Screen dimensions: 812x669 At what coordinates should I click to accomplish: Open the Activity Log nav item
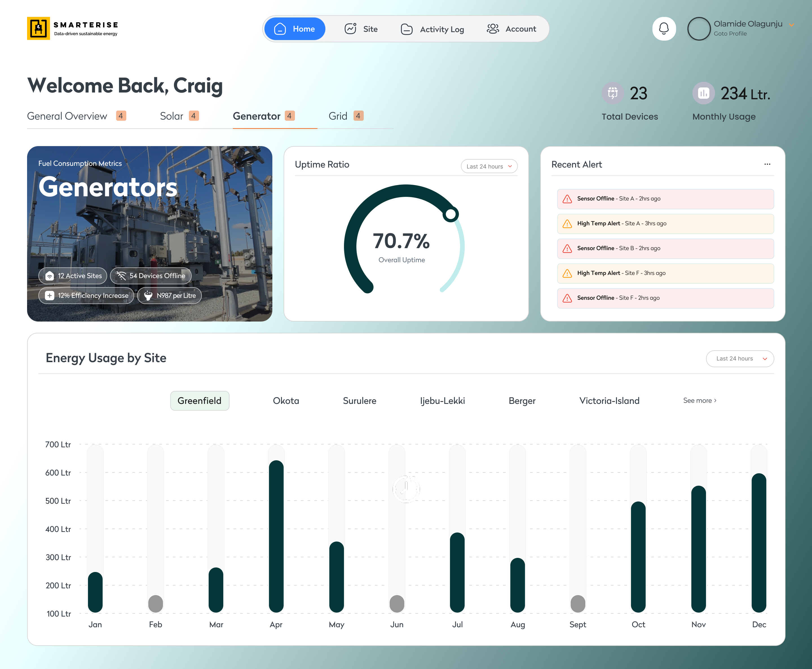432,29
